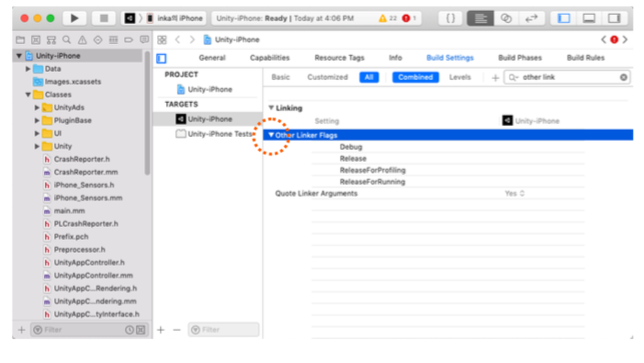Open the Capabilities tab
This screenshot has height=363, width=644.
pos(269,58)
